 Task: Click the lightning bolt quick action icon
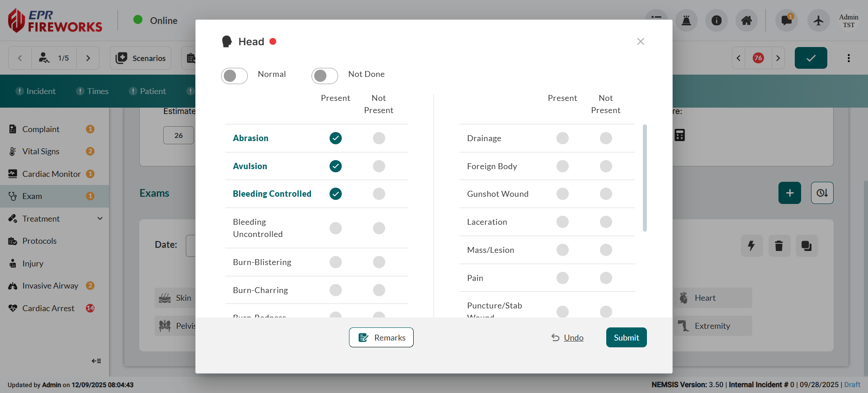[x=751, y=246]
